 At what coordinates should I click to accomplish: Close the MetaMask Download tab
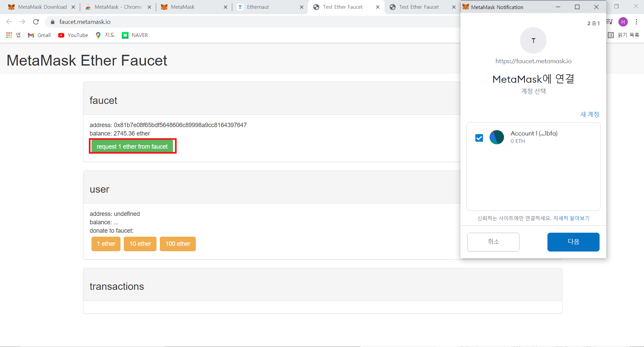click(x=73, y=7)
